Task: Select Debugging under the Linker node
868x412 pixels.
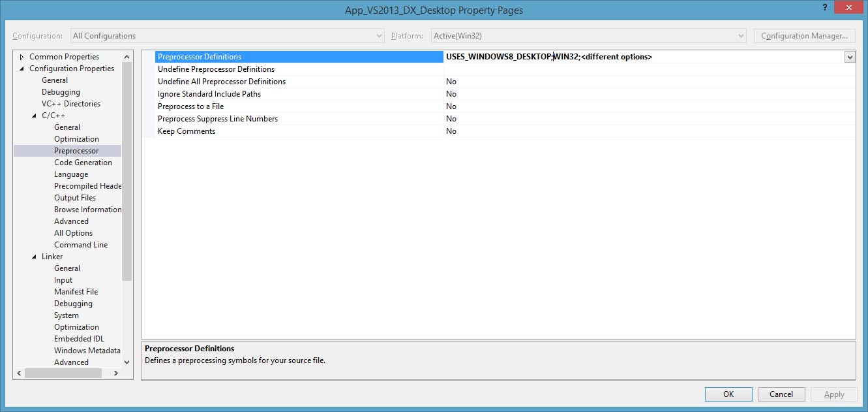Action: tap(73, 304)
